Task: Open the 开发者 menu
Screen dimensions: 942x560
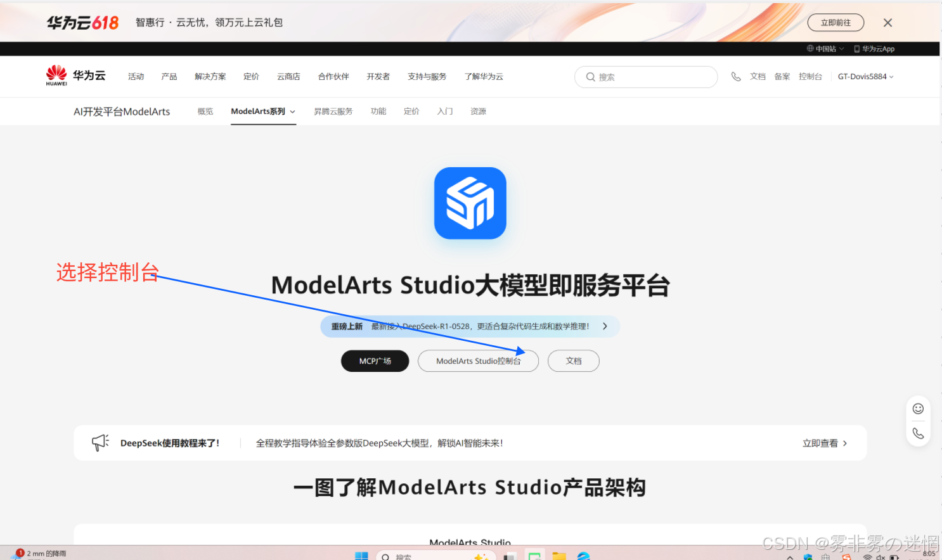Action: point(378,77)
